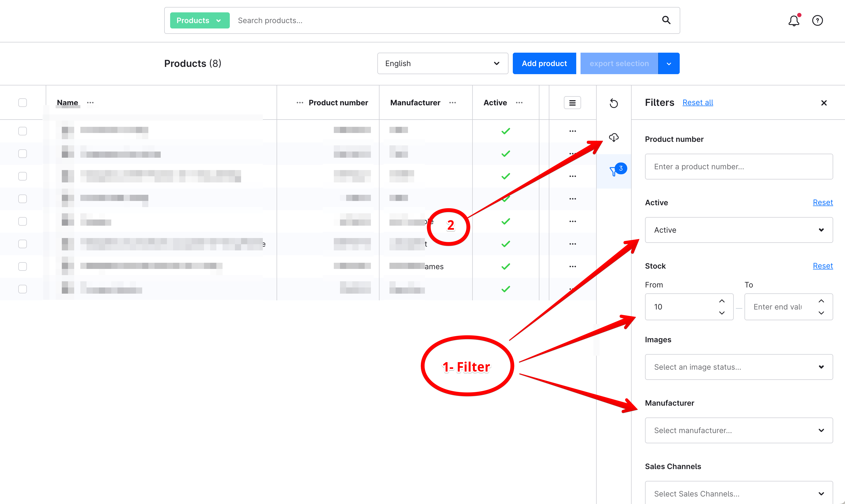The width and height of the screenshot is (845, 504).
Task: Open Name column options dots
Action: 90,103
